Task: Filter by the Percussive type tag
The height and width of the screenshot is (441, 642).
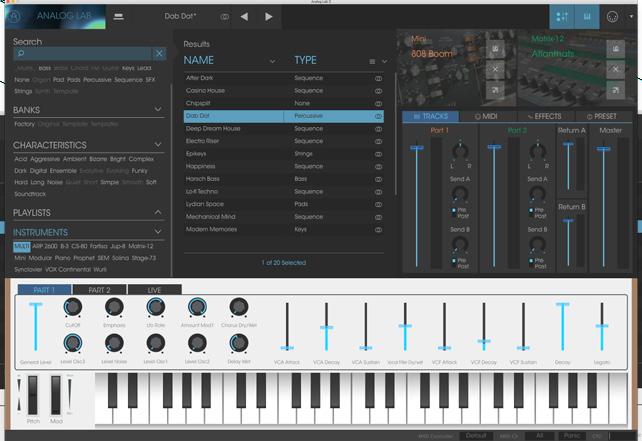Action: [97, 79]
